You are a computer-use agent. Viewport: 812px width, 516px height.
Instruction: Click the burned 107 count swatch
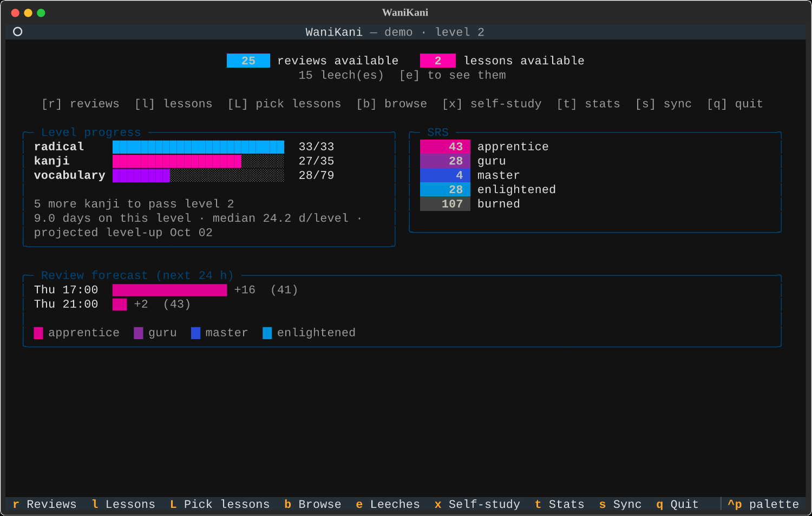pos(445,204)
